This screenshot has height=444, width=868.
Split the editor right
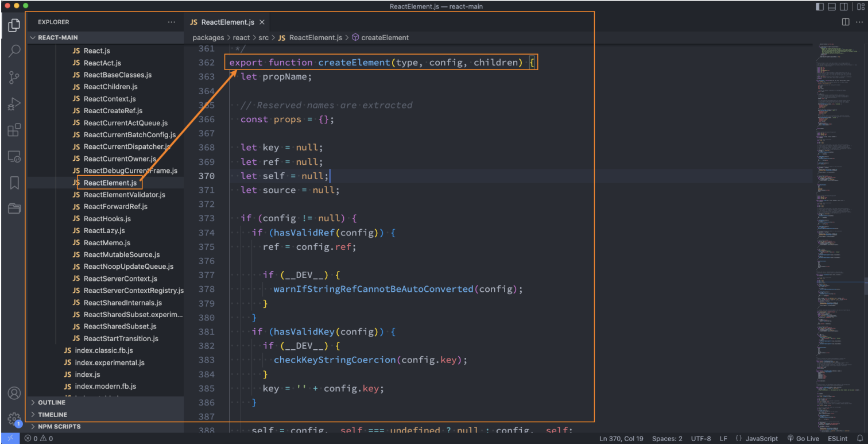845,22
